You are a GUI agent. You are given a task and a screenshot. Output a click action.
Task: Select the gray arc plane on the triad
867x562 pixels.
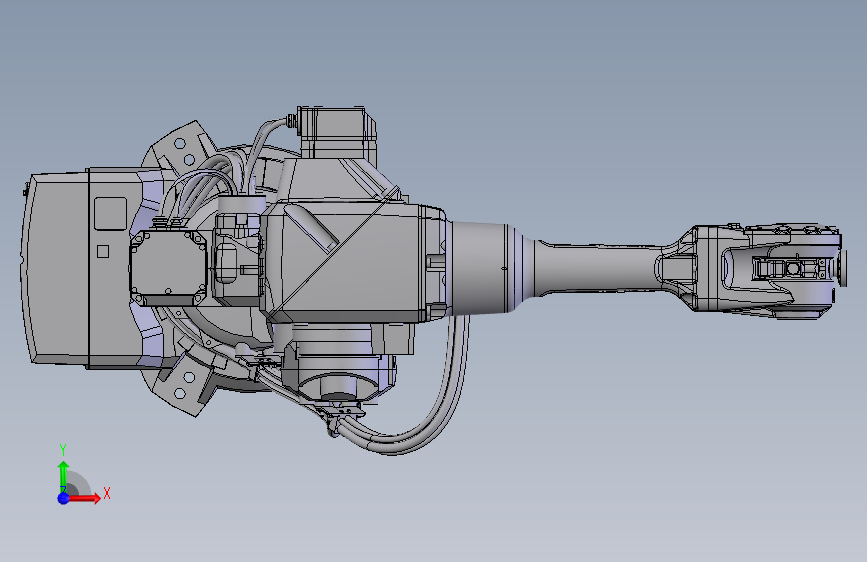tap(79, 484)
